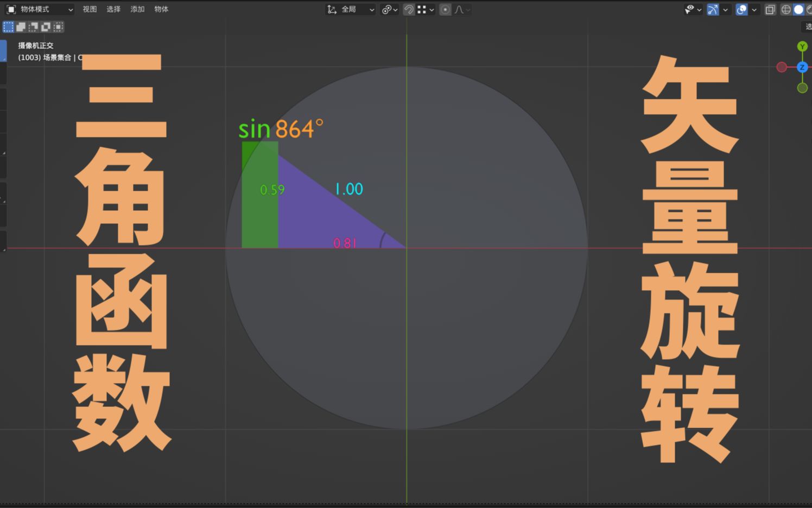812x508 pixels.
Task: Select the invert-selection mode icon
Action: pyautogui.click(x=46, y=27)
